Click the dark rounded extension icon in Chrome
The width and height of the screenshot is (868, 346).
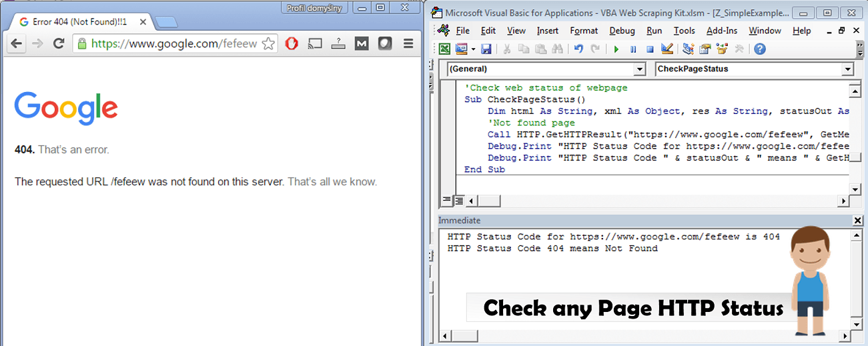coord(384,44)
